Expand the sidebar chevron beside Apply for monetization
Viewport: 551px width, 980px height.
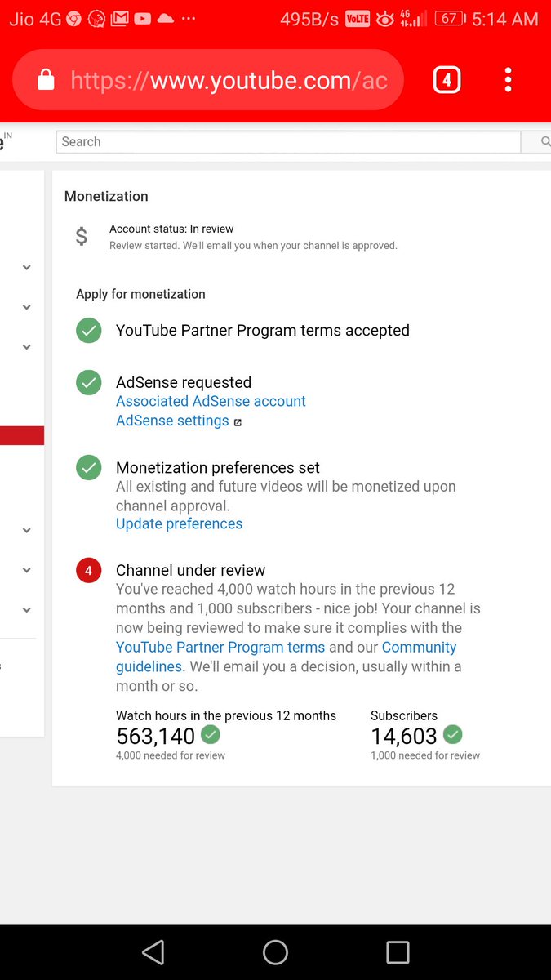pos(27,307)
